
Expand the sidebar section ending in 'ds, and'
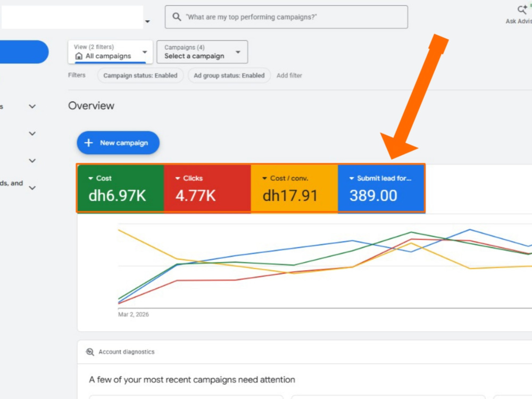pyautogui.click(x=32, y=188)
